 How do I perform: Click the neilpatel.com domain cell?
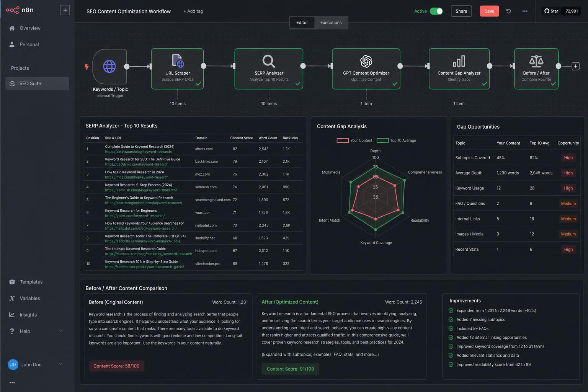206,225
